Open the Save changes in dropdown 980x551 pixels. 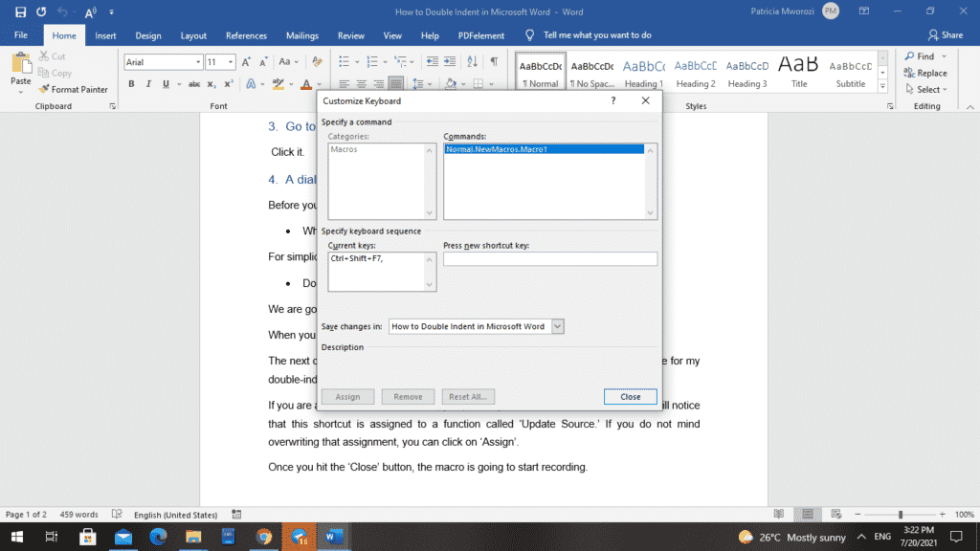pyautogui.click(x=558, y=326)
